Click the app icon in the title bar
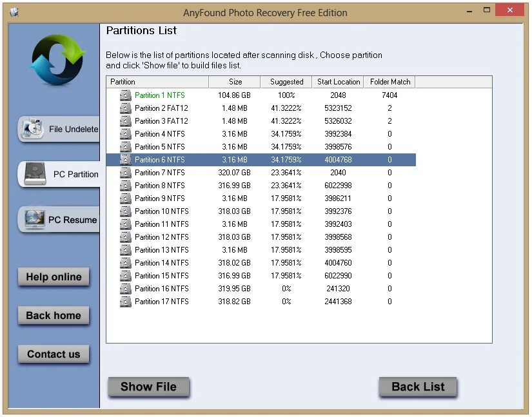The height and width of the screenshot is (417, 532). click(x=14, y=12)
